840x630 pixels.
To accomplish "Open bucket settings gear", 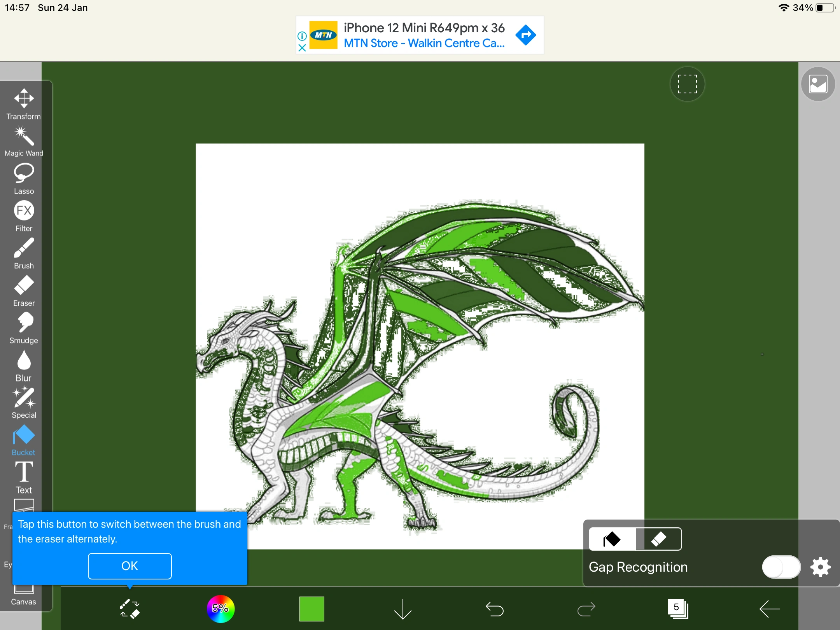I will 821,567.
